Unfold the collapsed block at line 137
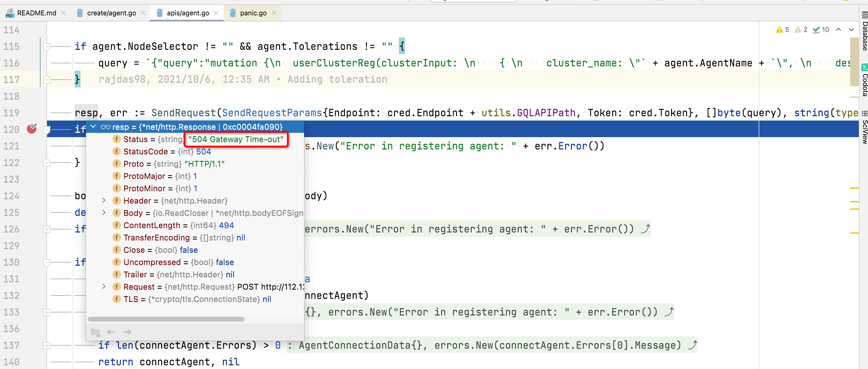The image size is (868, 369). (47, 345)
